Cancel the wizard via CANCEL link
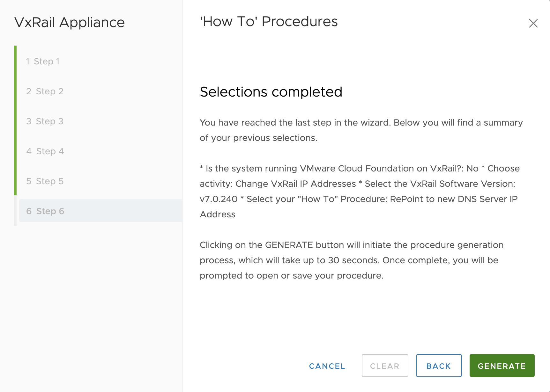This screenshot has height=392, width=550. [327, 366]
